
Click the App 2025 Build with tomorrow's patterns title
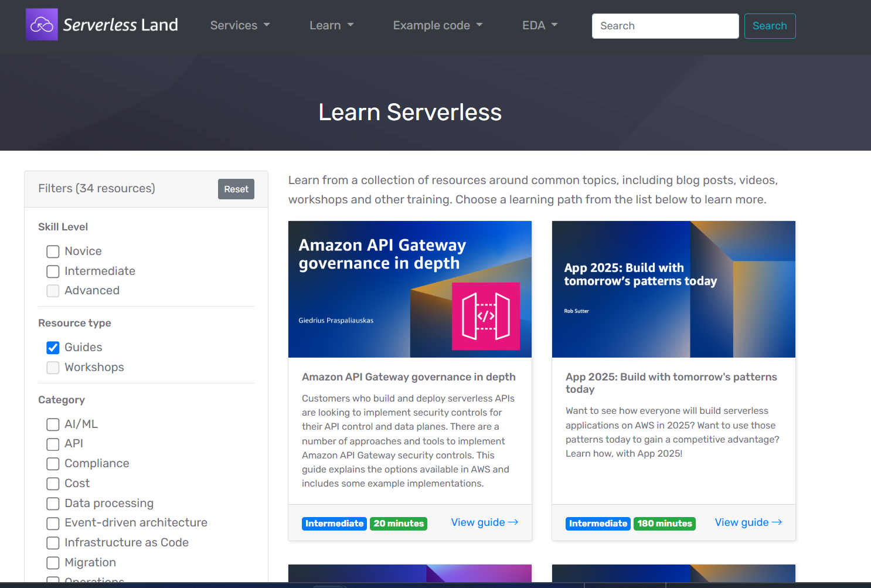point(671,383)
